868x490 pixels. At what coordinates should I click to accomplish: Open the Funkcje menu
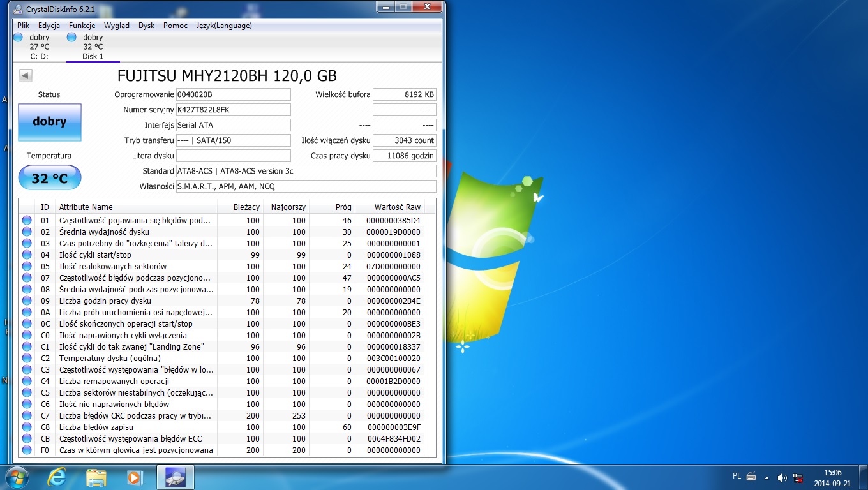pyautogui.click(x=82, y=26)
